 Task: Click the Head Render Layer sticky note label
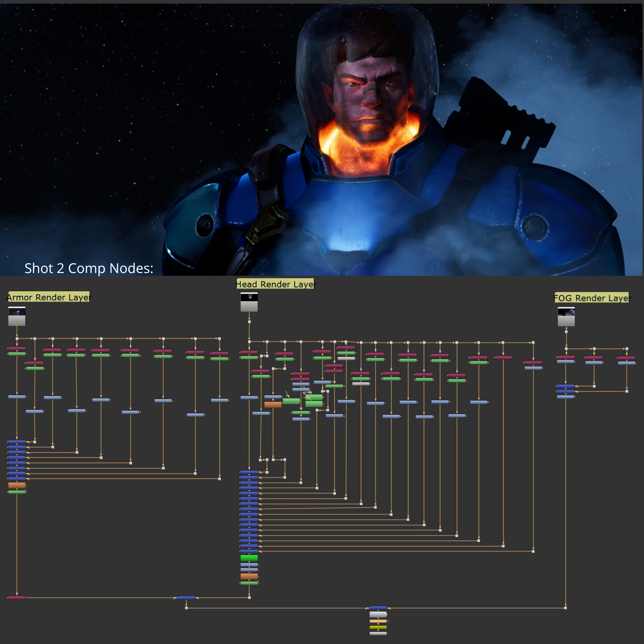click(x=275, y=284)
